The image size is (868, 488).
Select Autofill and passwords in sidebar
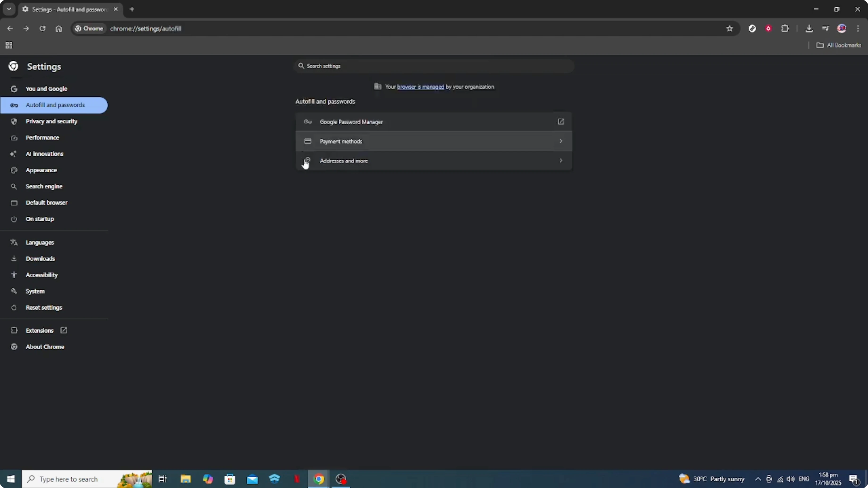pos(54,105)
